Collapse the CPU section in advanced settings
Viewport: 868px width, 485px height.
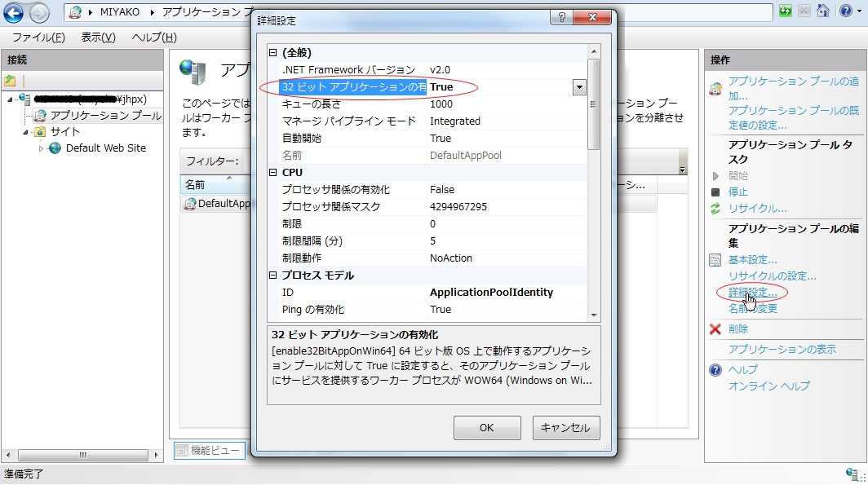click(274, 171)
